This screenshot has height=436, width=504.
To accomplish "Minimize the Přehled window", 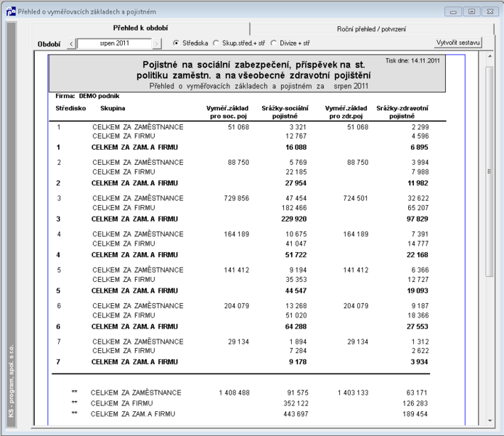I will (x=454, y=12).
